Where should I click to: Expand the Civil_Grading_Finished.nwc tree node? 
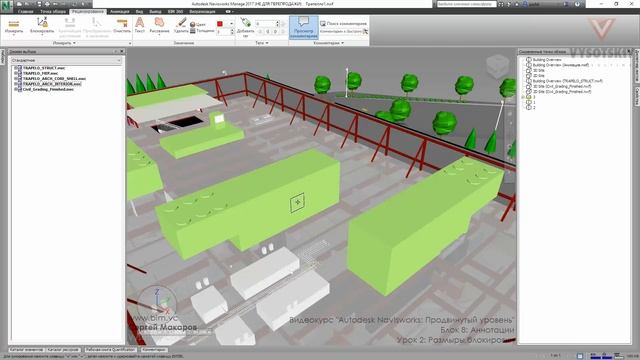coord(15,89)
